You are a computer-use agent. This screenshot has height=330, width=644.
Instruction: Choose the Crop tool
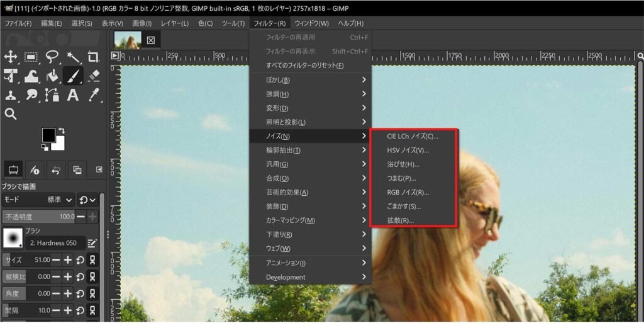click(94, 57)
